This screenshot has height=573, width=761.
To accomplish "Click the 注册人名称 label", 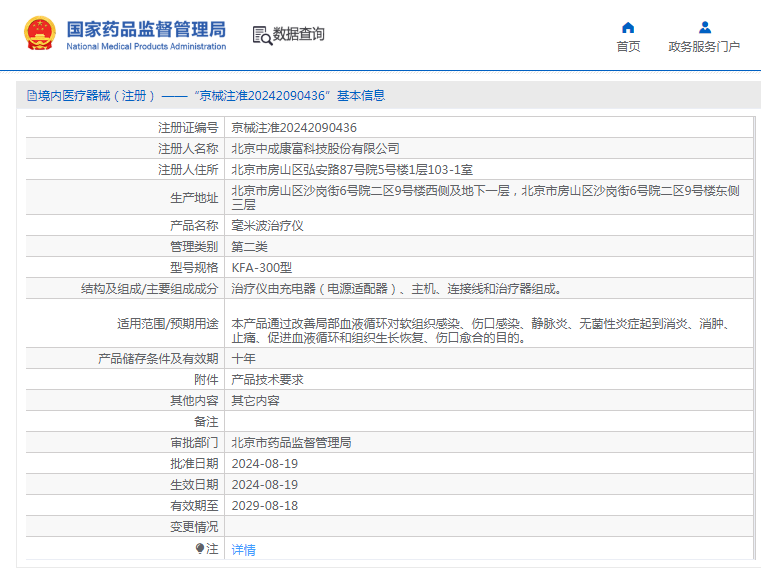I will tap(188, 148).
